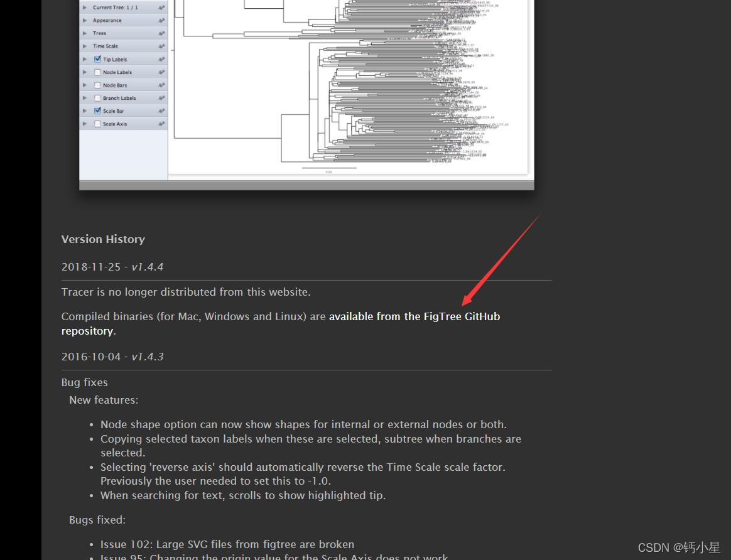The width and height of the screenshot is (731, 560).
Task: Select the 'Bug fixes' line
Action: tap(84, 382)
